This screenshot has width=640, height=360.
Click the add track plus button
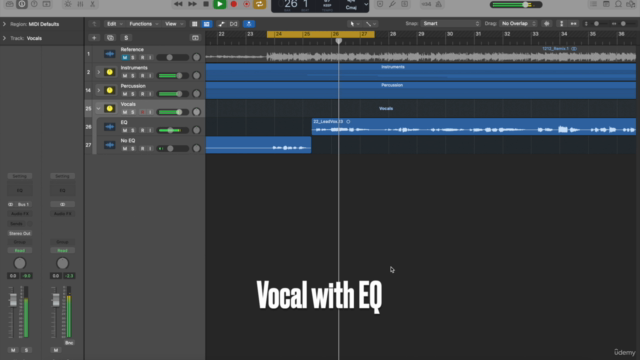[94, 38]
